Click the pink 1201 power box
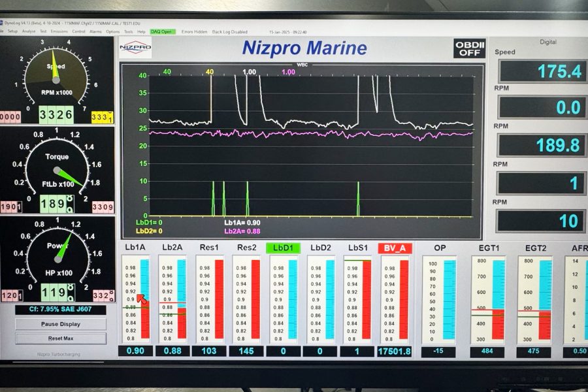588x392 pixels. [12, 295]
